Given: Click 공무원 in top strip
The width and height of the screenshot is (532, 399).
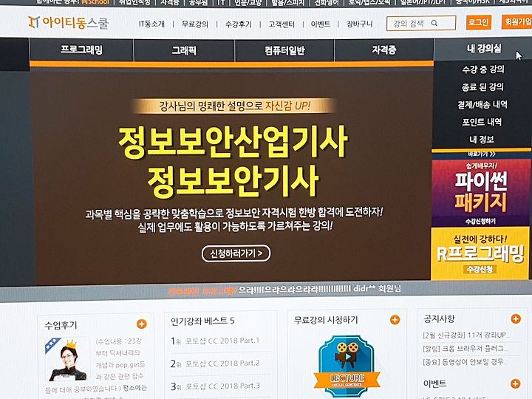Looking at the screenshot, I should [x=198, y=2].
